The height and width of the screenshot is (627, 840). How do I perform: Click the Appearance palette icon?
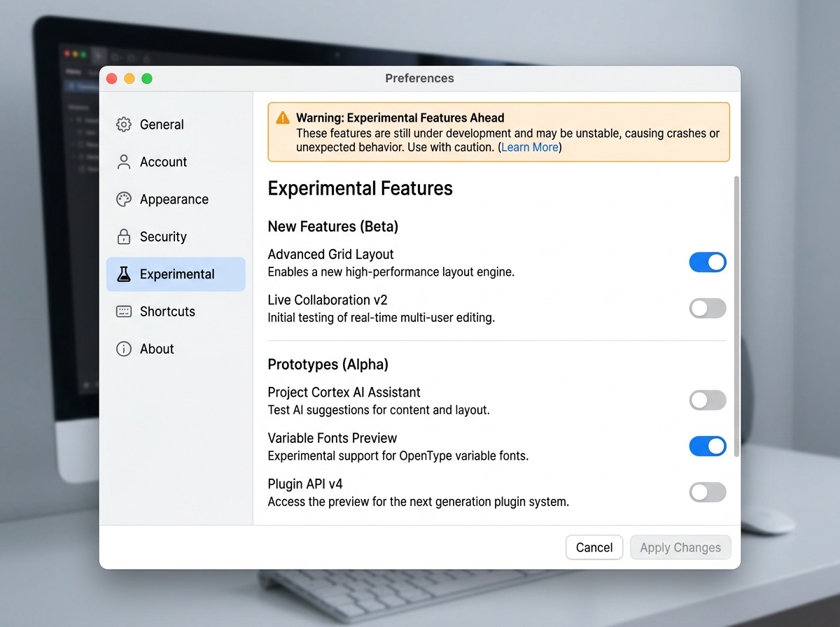click(124, 199)
